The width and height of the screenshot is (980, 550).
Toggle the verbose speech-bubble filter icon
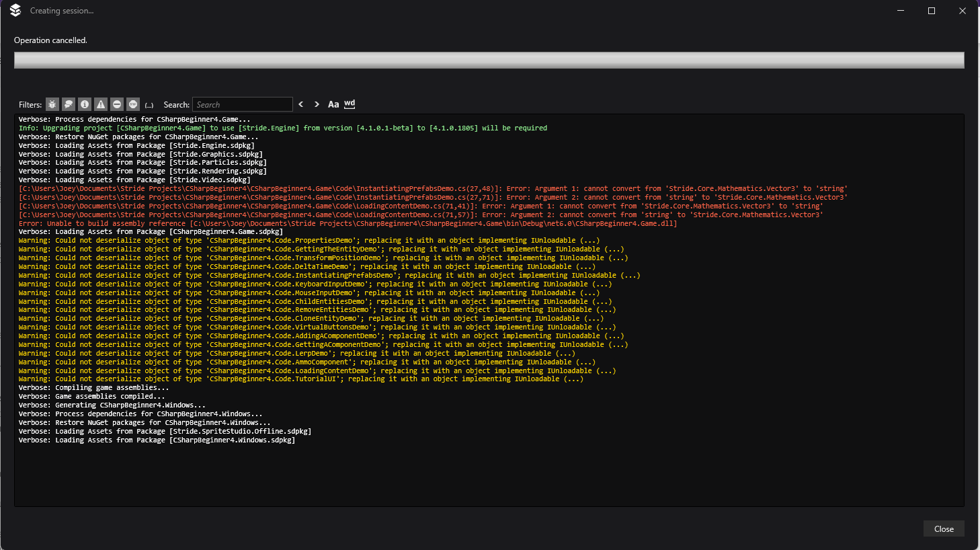pos(69,104)
